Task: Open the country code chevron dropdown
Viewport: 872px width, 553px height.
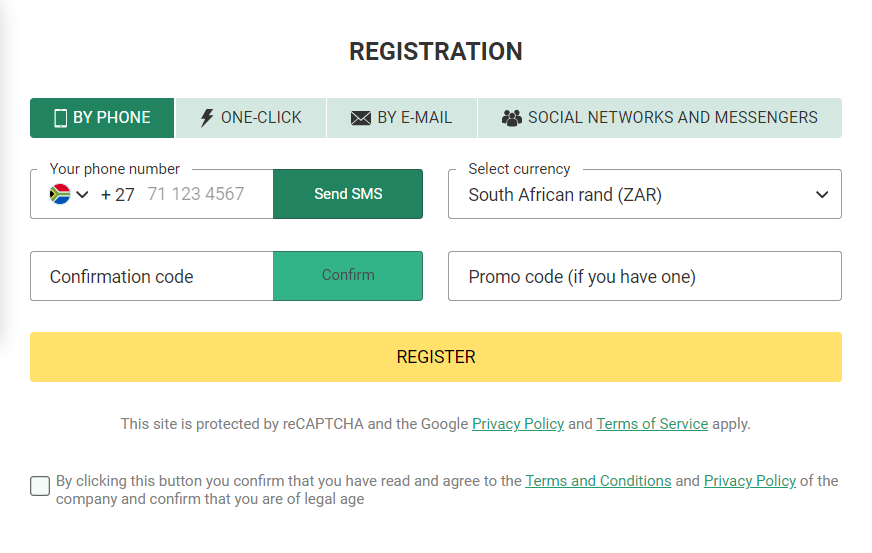Action: 82,194
